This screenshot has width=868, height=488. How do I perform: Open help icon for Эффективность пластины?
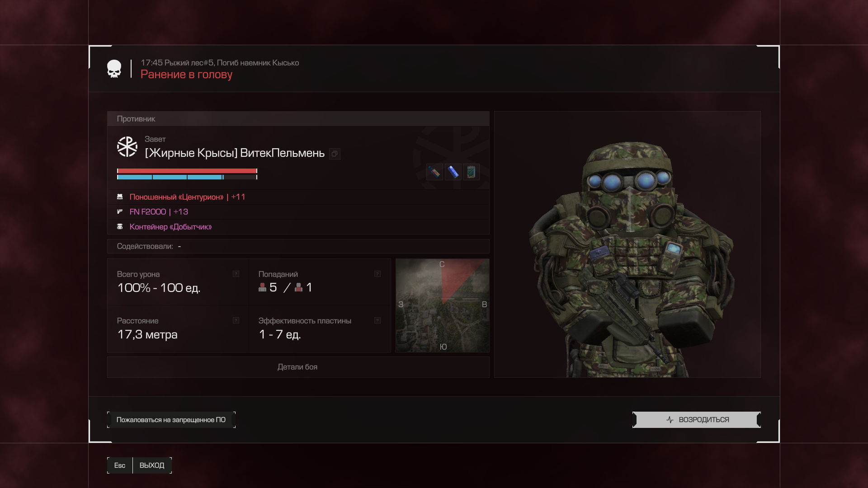click(377, 320)
